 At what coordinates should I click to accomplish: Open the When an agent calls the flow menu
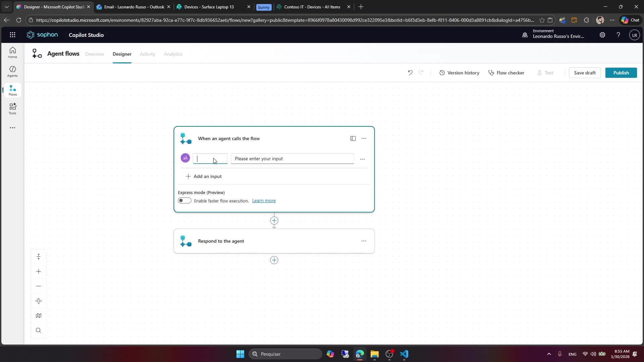pos(364,138)
